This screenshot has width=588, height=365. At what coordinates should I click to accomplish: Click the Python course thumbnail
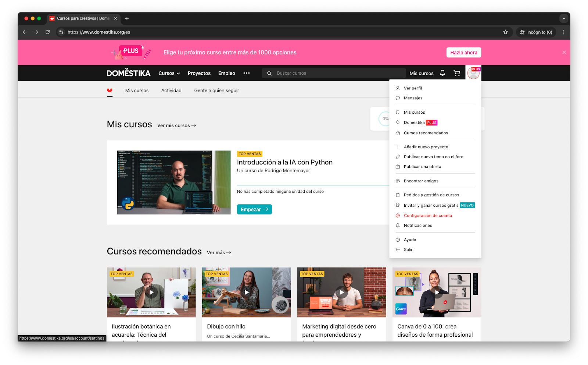pyautogui.click(x=174, y=182)
